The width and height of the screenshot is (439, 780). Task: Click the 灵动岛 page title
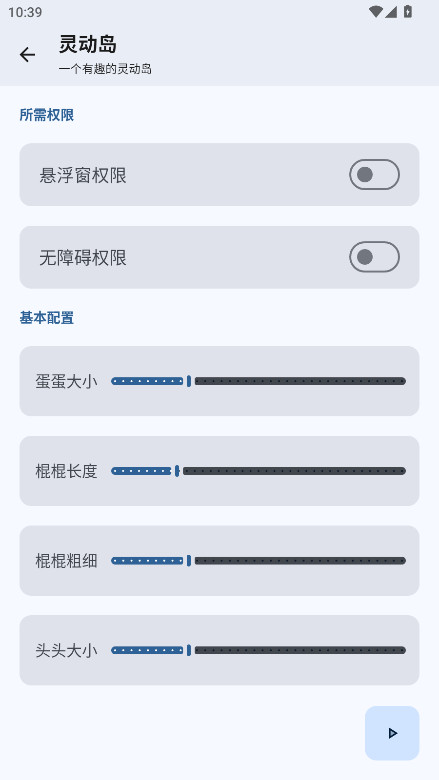click(88, 44)
